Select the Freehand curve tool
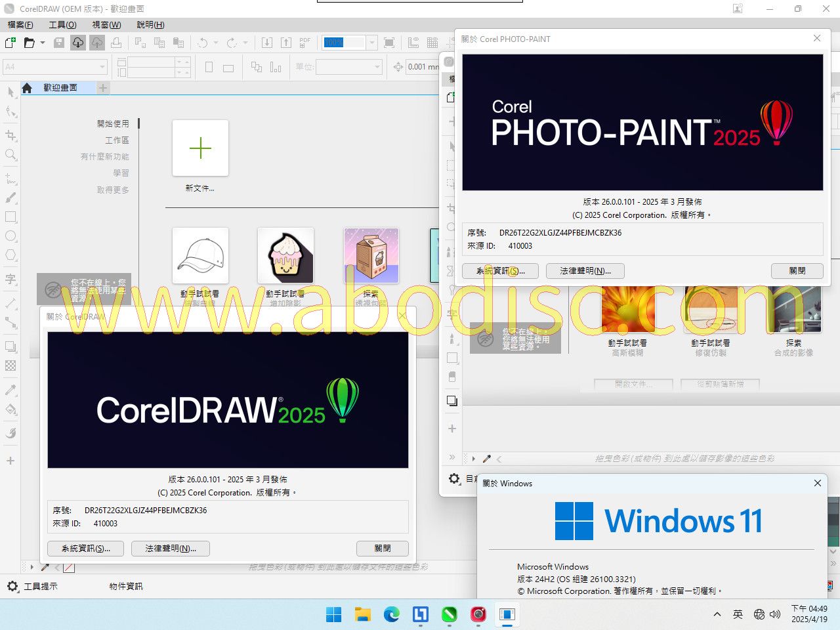 click(x=10, y=178)
